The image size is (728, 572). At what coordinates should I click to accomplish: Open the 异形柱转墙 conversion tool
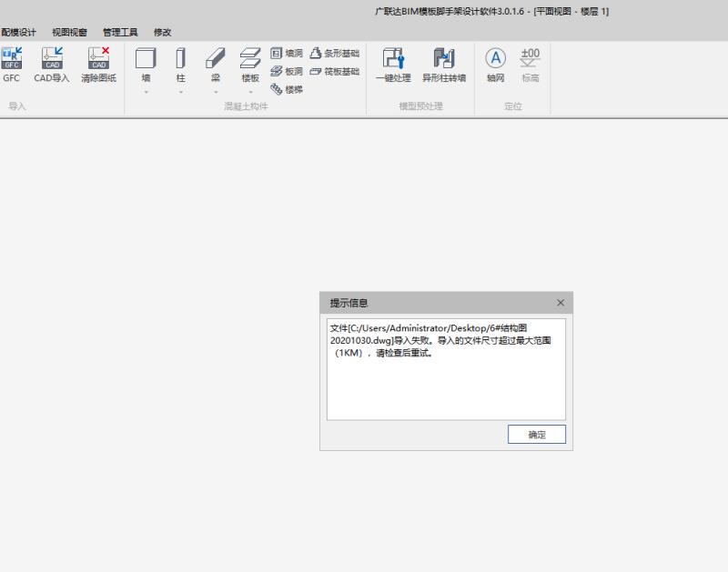click(x=444, y=65)
